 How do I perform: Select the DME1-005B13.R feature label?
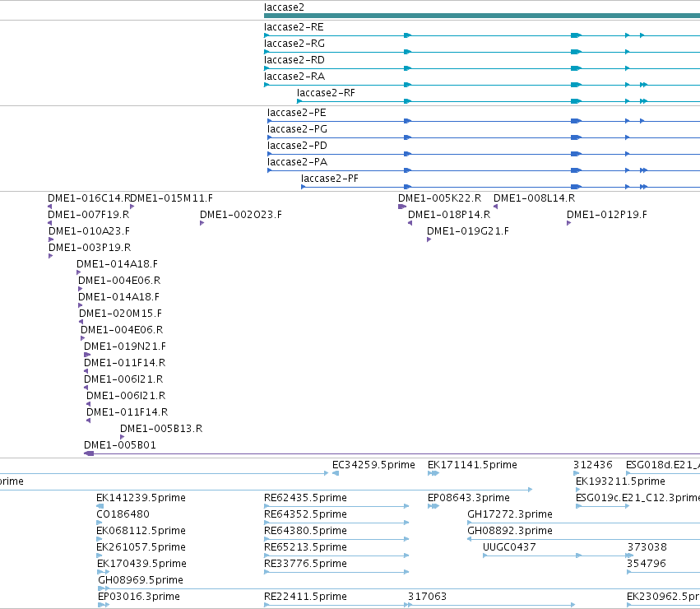click(x=161, y=429)
